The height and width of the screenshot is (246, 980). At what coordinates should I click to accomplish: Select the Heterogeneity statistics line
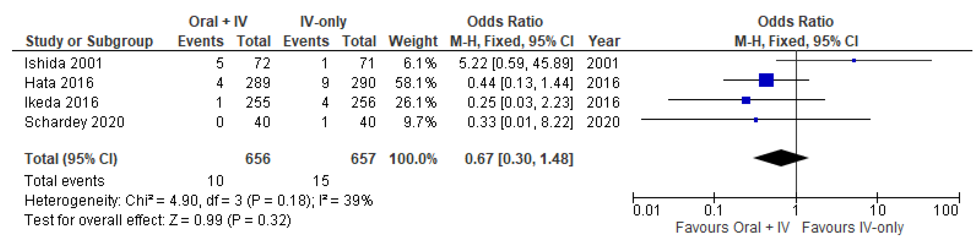198,200
